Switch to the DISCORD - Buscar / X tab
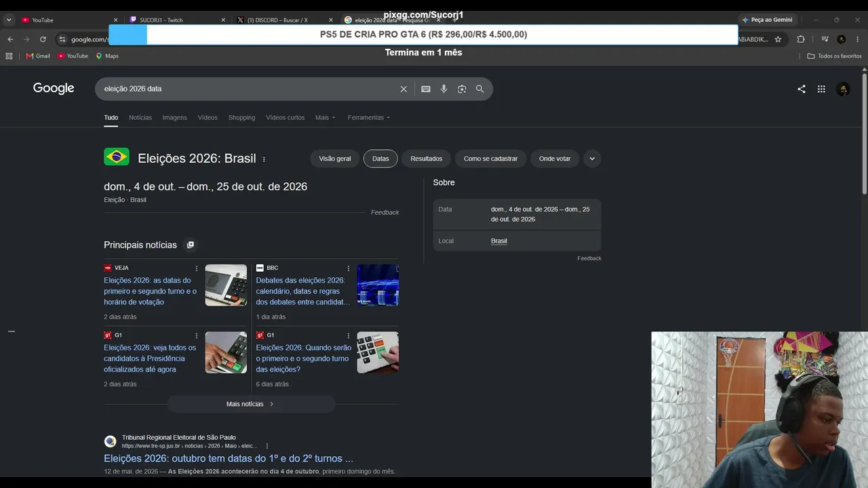This screenshot has width=868, height=488. coord(285,20)
